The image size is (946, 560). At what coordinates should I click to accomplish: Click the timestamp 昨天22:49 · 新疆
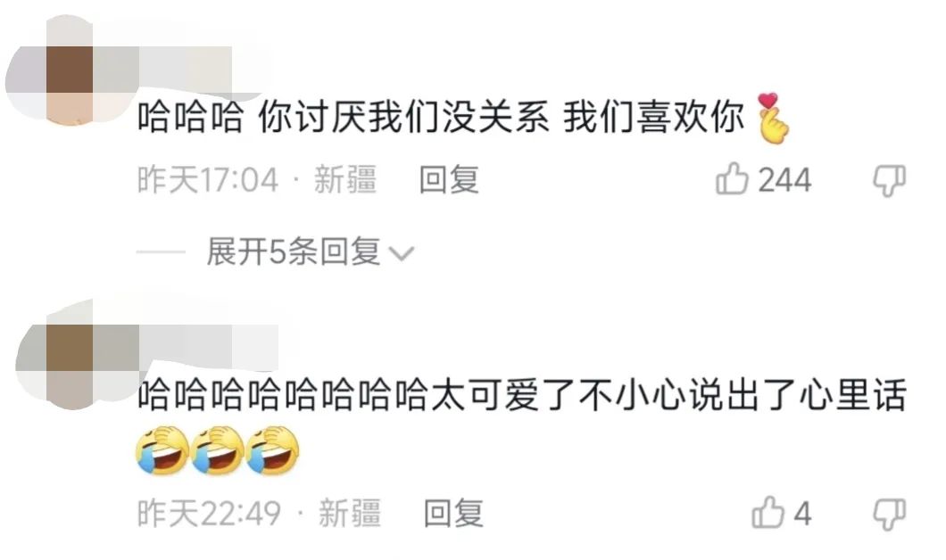(x=260, y=514)
